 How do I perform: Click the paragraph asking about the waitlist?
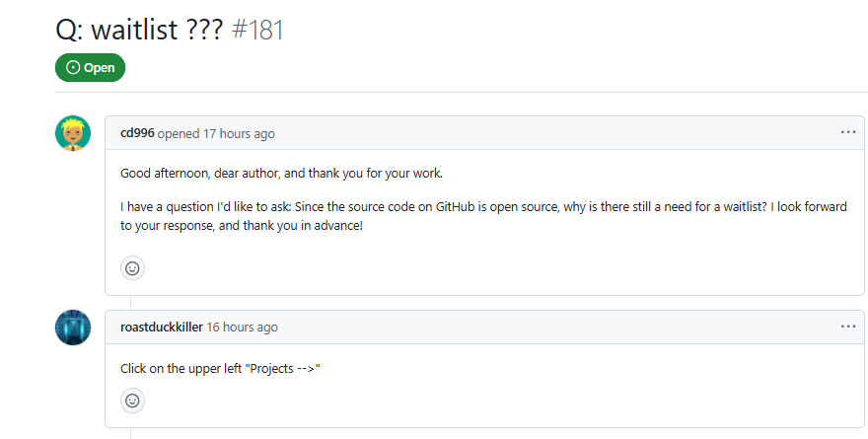coord(483,216)
